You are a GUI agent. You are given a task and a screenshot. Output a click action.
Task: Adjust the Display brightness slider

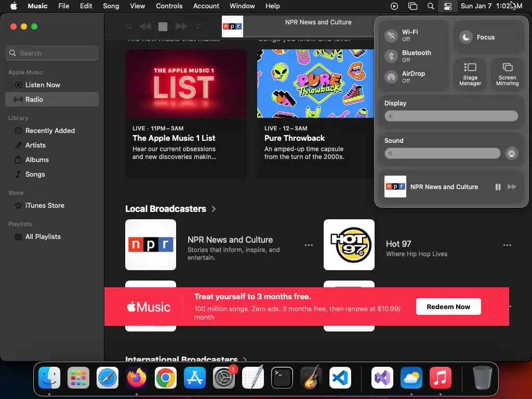(x=451, y=116)
